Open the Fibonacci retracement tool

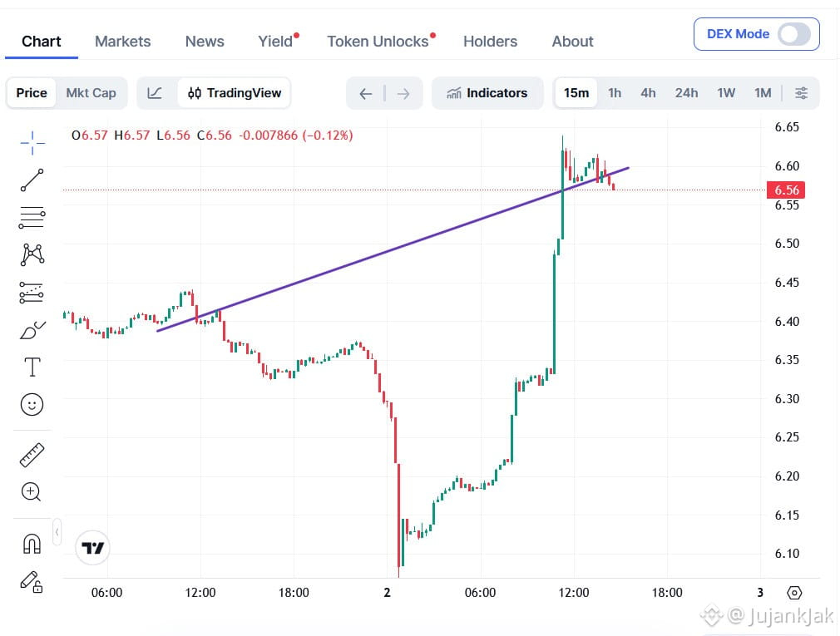coord(32,217)
